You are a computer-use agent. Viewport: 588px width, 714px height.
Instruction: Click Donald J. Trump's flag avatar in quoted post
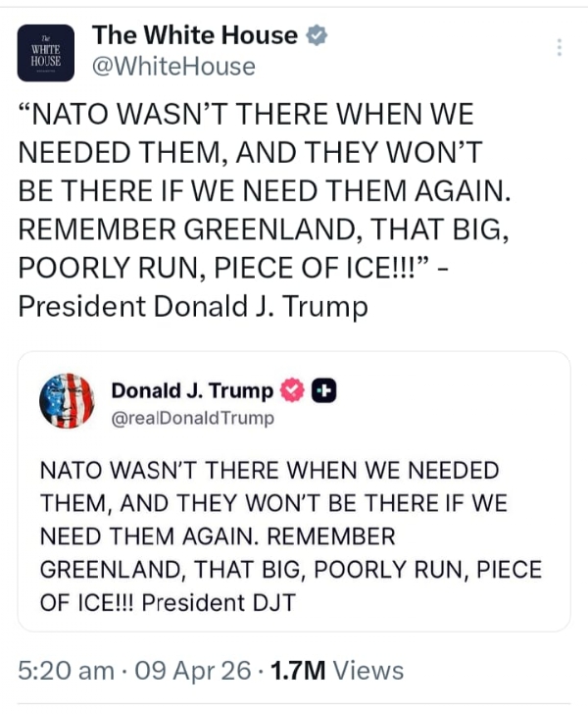66,401
